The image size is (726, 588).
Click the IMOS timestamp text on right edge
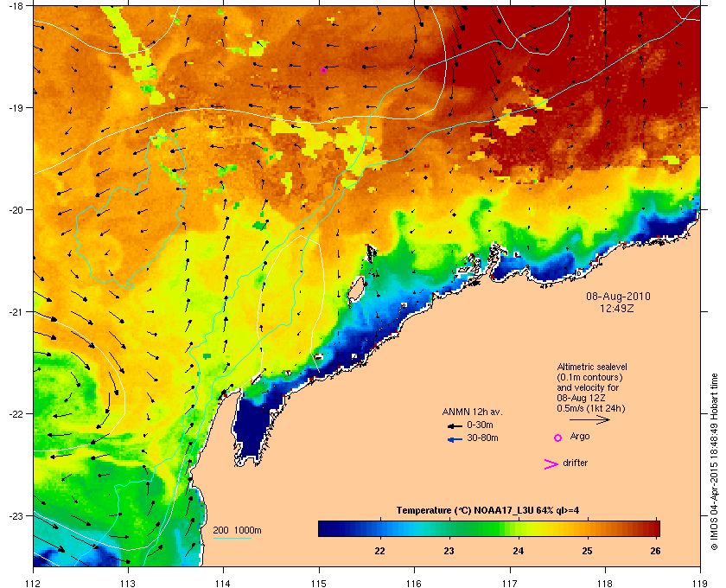click(x=714, y=462)
